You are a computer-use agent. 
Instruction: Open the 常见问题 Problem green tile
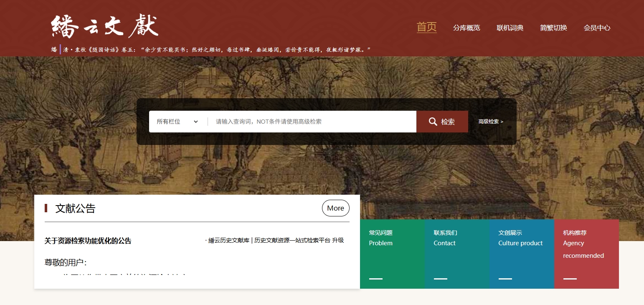pyautogui.click(x=392, y=254)
